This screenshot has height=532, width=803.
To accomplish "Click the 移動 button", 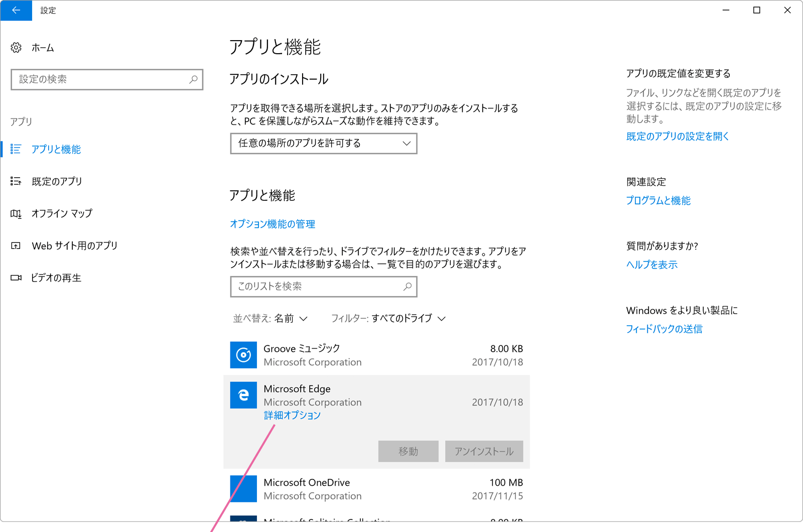I will (x=409, y=451).
